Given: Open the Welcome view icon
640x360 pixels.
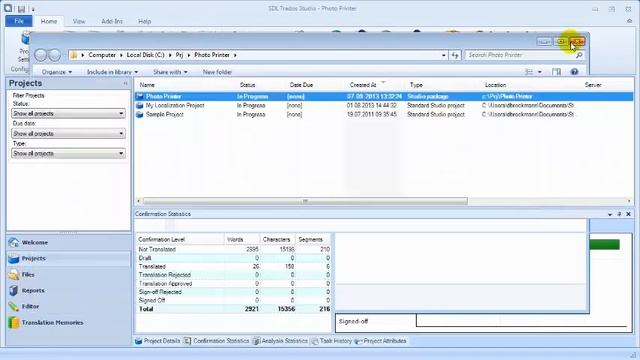Looking at the screenshot, I should (13, 242).
